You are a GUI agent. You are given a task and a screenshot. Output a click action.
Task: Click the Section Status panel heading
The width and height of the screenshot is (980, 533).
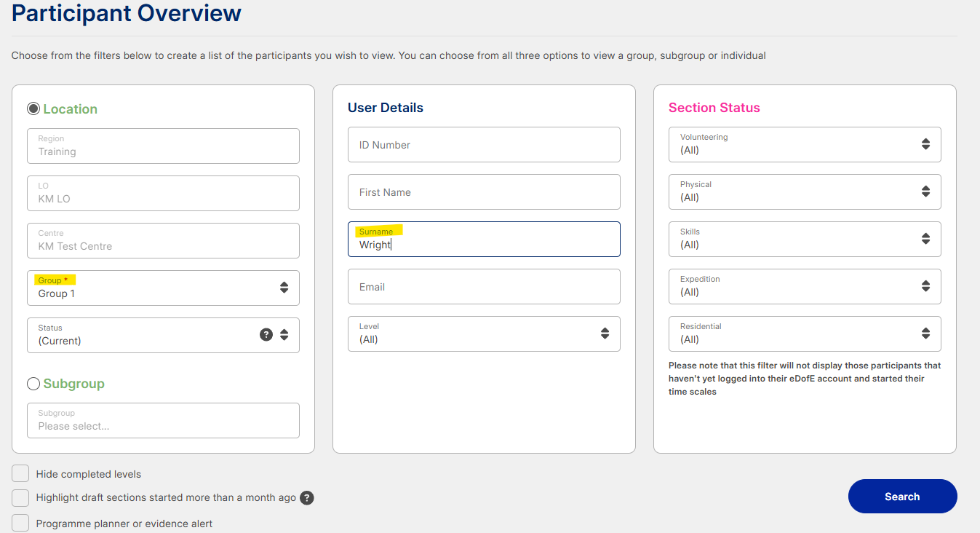[714, 108]
